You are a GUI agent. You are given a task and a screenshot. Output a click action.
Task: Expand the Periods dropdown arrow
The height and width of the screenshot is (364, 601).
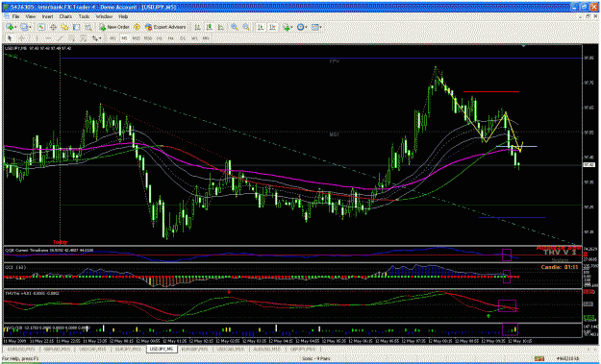(307, 27)
